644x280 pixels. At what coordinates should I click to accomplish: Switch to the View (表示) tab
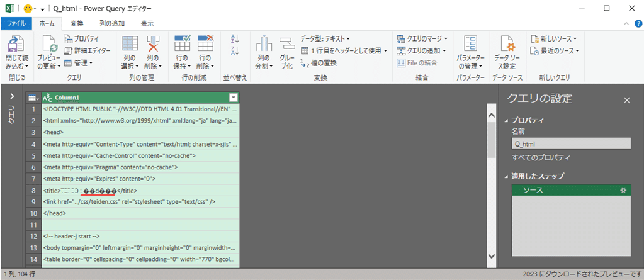147,23
